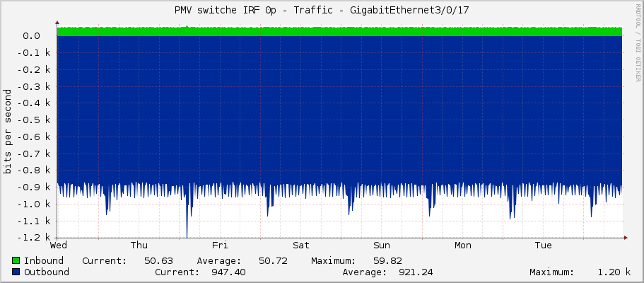Select the graph title text
This screenshot has height=283, width=644.
point(322,11)
